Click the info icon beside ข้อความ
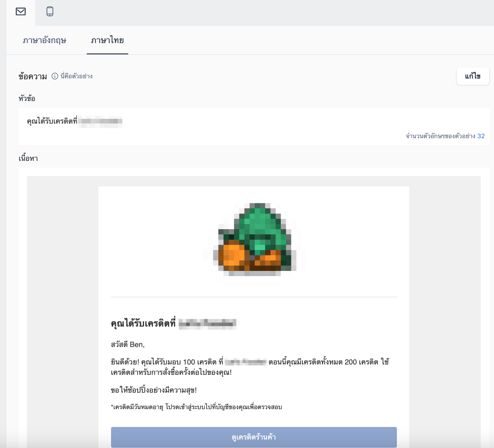 55,76
